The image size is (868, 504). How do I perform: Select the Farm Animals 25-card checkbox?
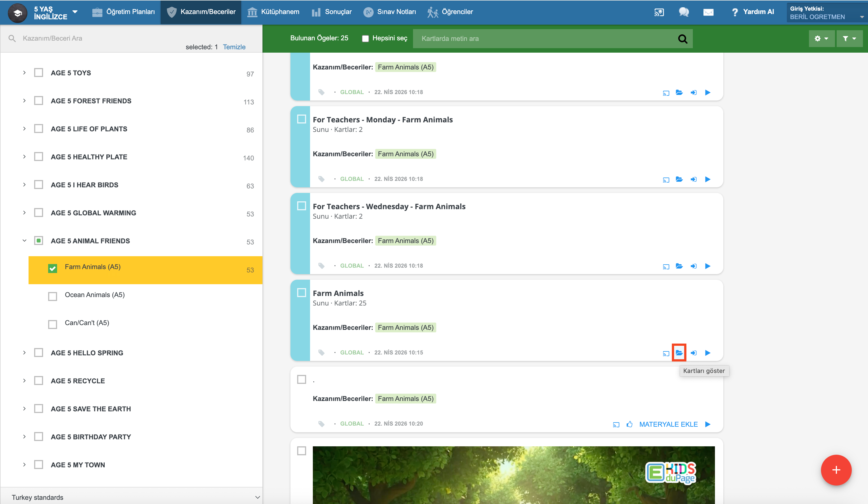tap(301, 293)
